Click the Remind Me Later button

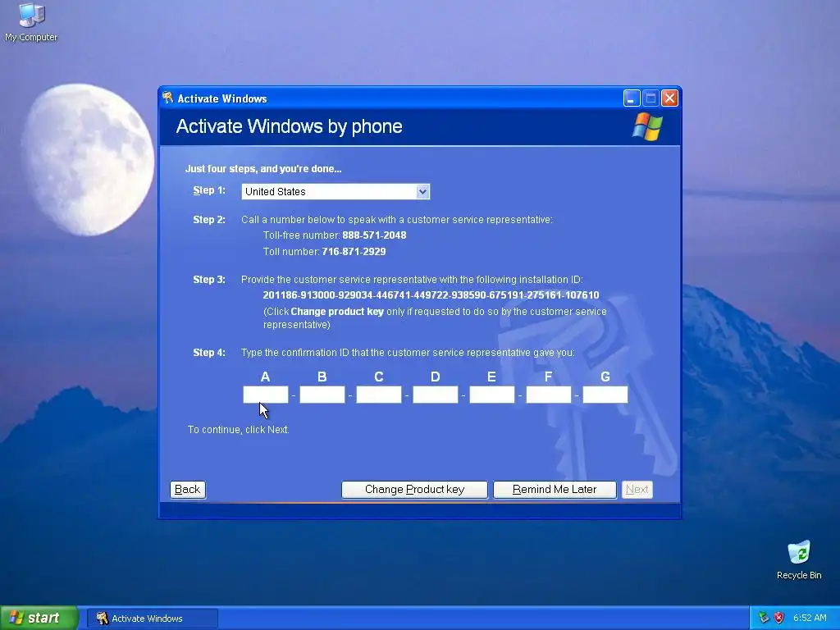coord(555,489)
